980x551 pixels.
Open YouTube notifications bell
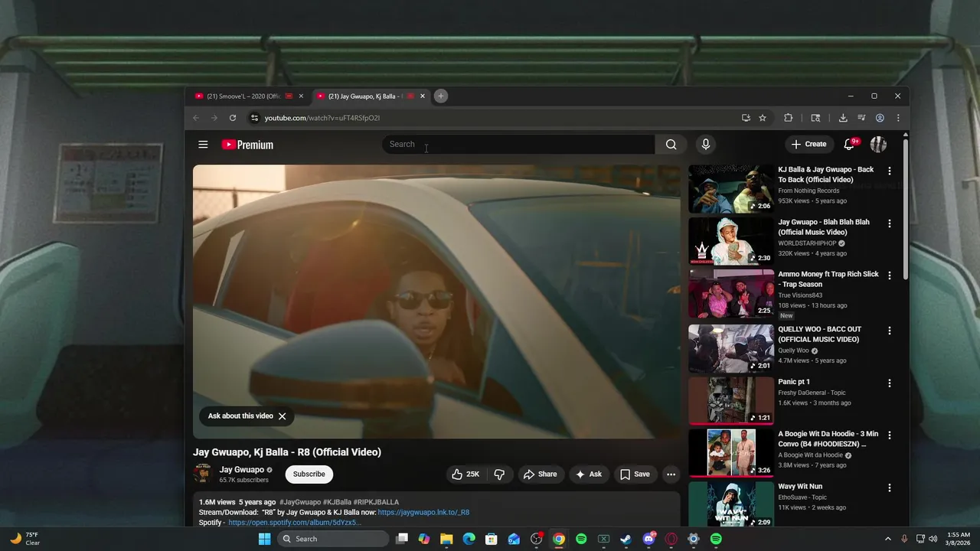tap(849, 144)
